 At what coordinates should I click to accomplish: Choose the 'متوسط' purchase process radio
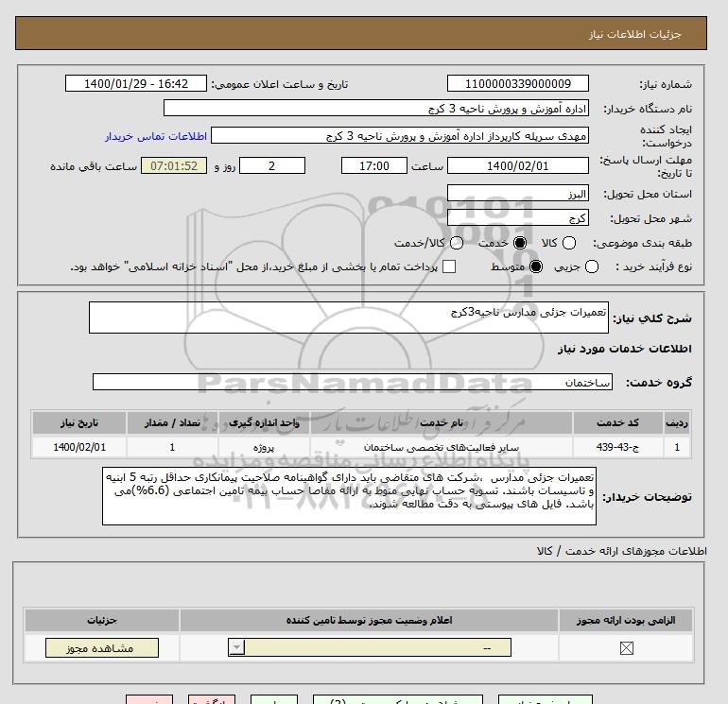[x=536, y=266]
